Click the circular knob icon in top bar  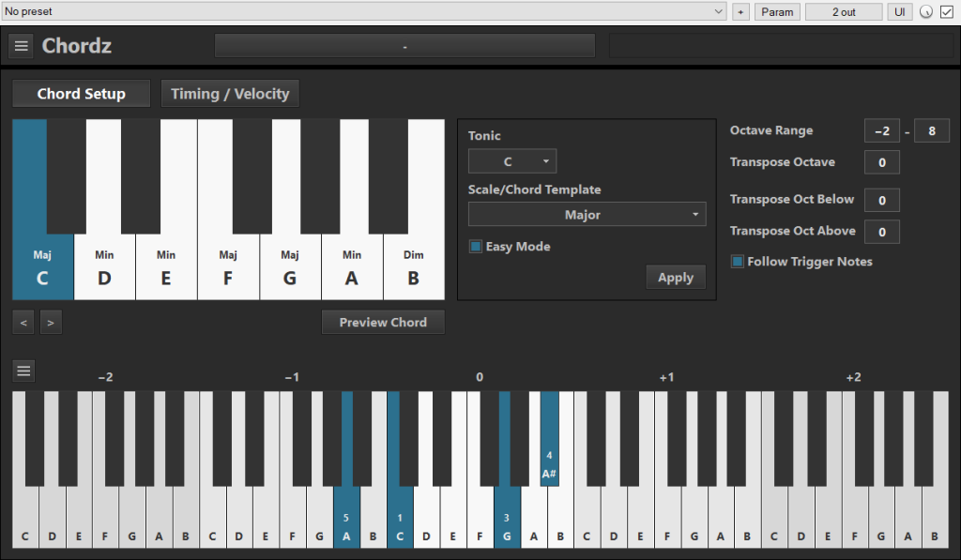[926, 11]
